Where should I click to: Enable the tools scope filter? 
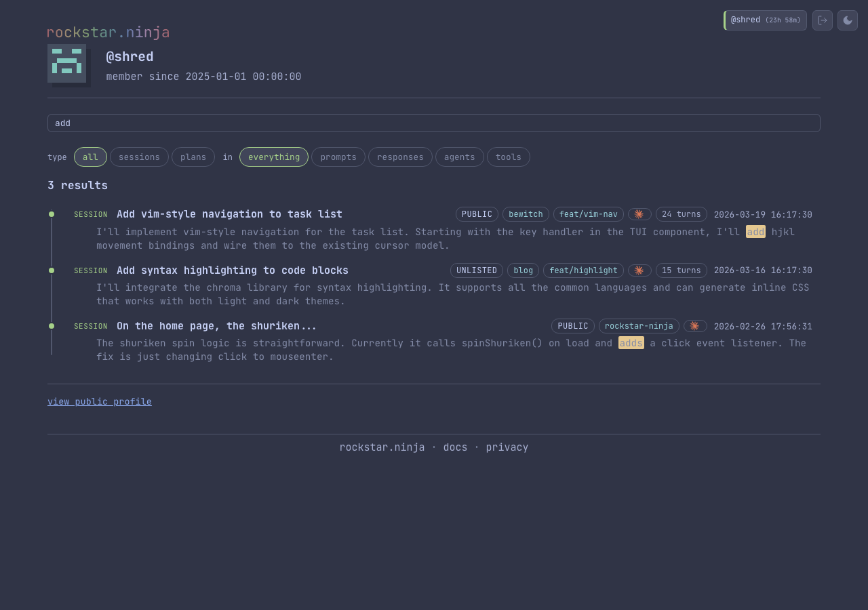tap(508, 157)
